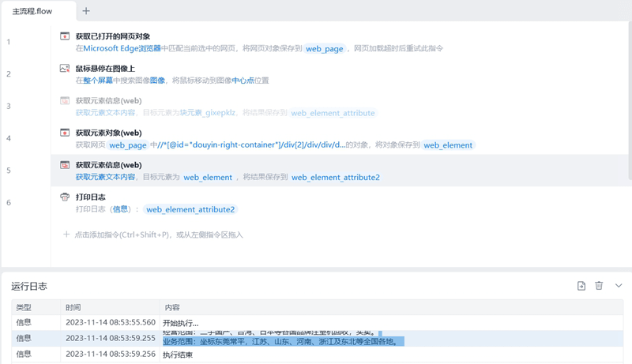Click the 运行日志 panel title
Screen dimensions: 632x364
(x=29, y=287)
